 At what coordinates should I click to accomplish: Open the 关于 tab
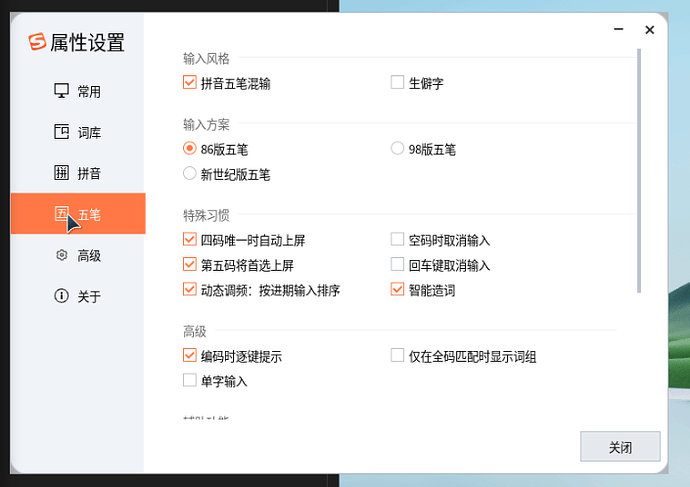tap(78, 296)
